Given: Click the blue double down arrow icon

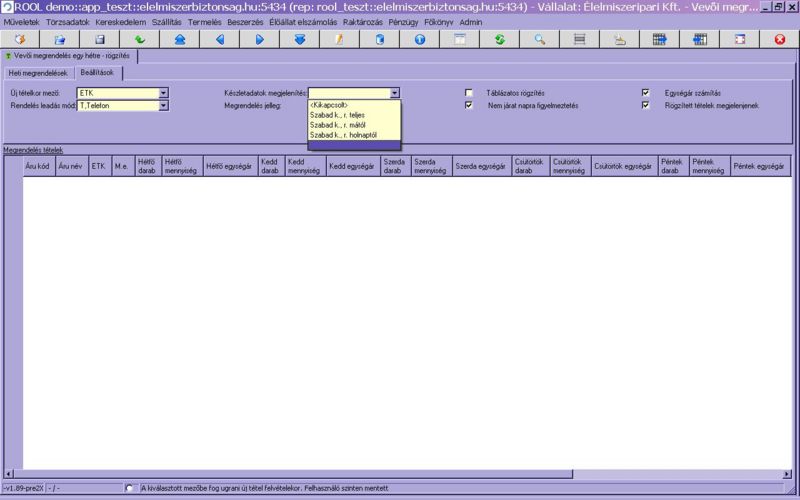Looking at the screenshot, I should point(299,39).
